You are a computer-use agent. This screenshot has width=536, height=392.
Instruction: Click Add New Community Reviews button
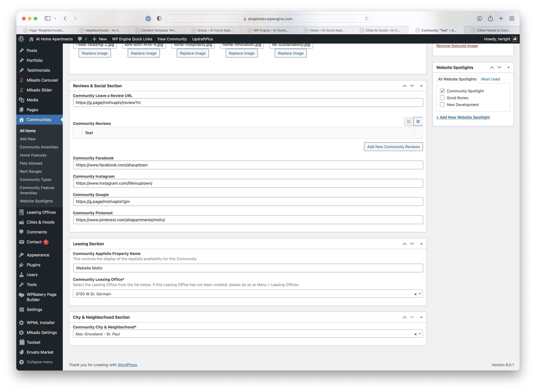[393, 147]
